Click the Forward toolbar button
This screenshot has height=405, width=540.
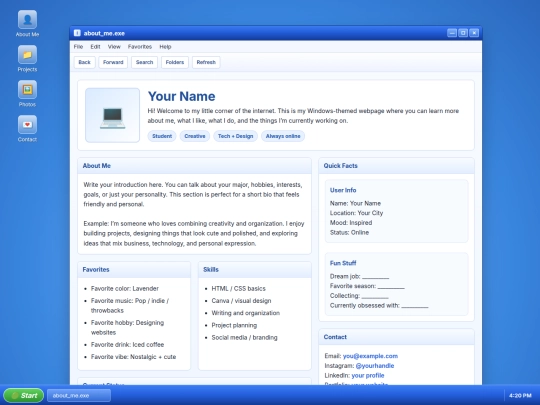[113, 62]
